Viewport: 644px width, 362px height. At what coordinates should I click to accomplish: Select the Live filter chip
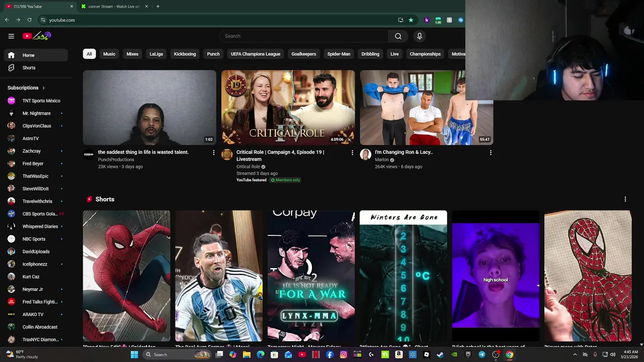[394, 54]
